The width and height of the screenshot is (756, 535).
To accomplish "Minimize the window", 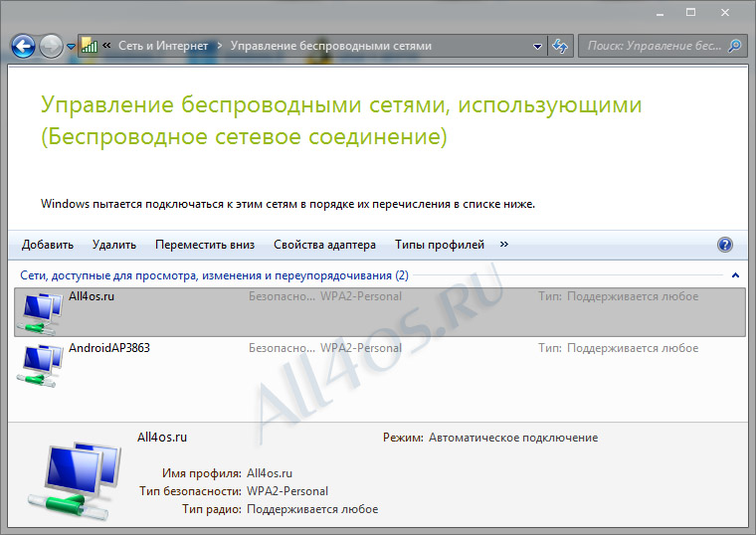I will tap(661, 14).
